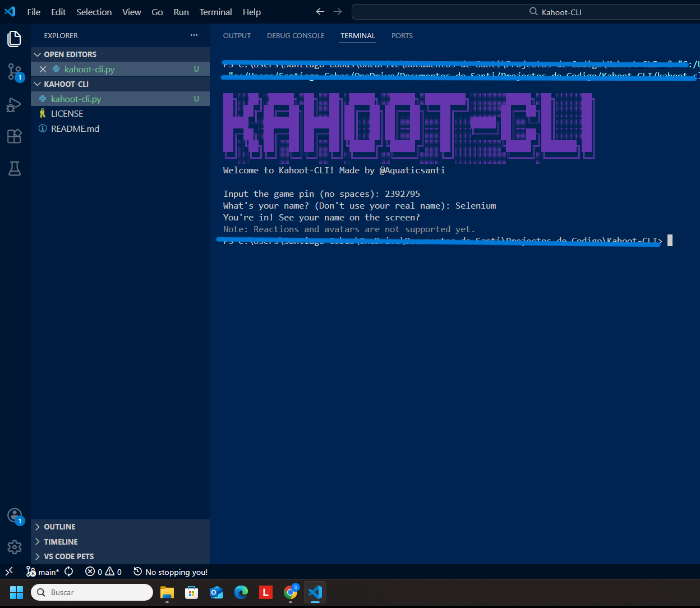The height and width of the screenshot is (608, 700).
Task: Click the main* branch status item
Action: click(43, 572)
